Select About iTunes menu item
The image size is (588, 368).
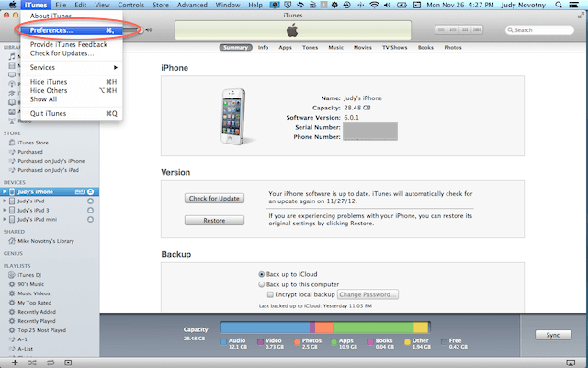pos(72,17)
